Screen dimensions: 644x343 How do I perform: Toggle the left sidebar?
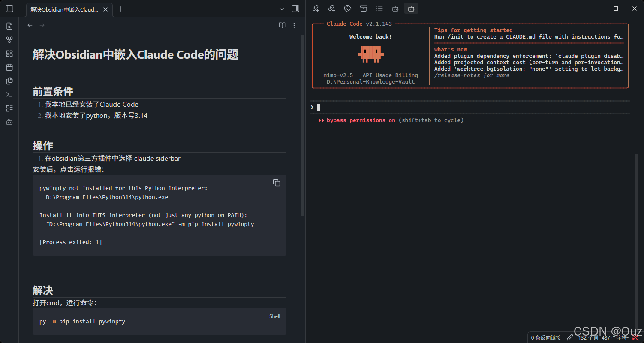(9, 9)
